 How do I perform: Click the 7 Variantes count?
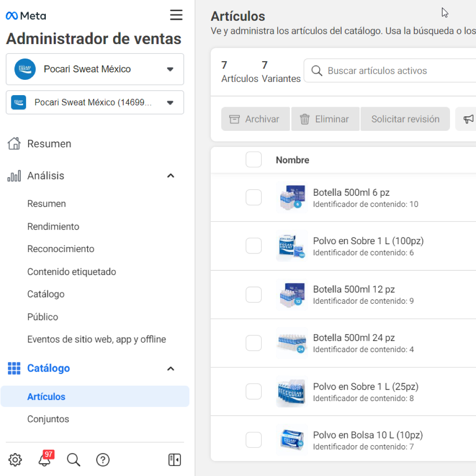[x=281, y=72]
